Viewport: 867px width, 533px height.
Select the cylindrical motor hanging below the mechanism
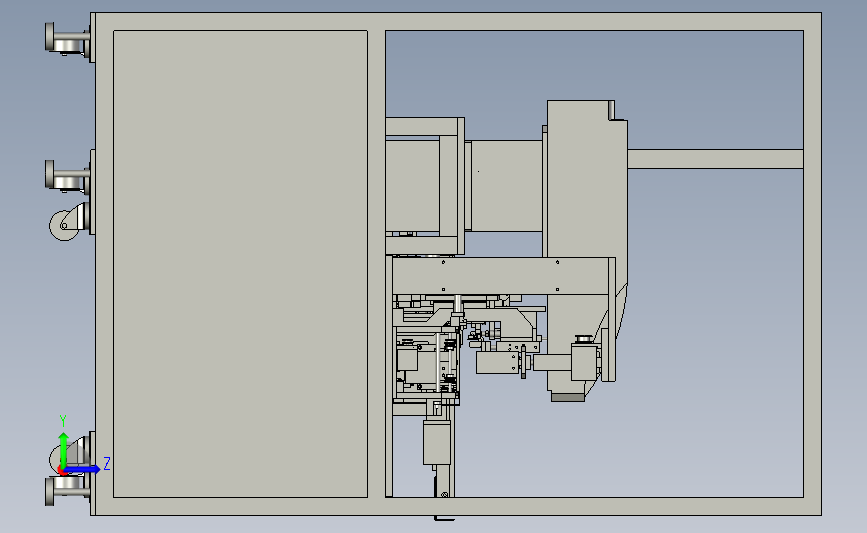[437, 442]
